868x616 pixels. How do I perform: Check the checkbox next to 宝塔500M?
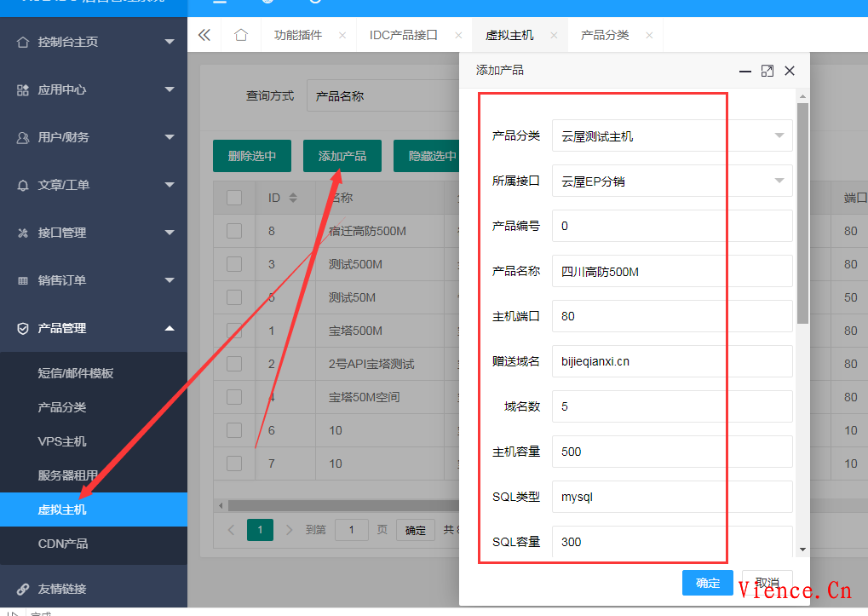[233, 331]
